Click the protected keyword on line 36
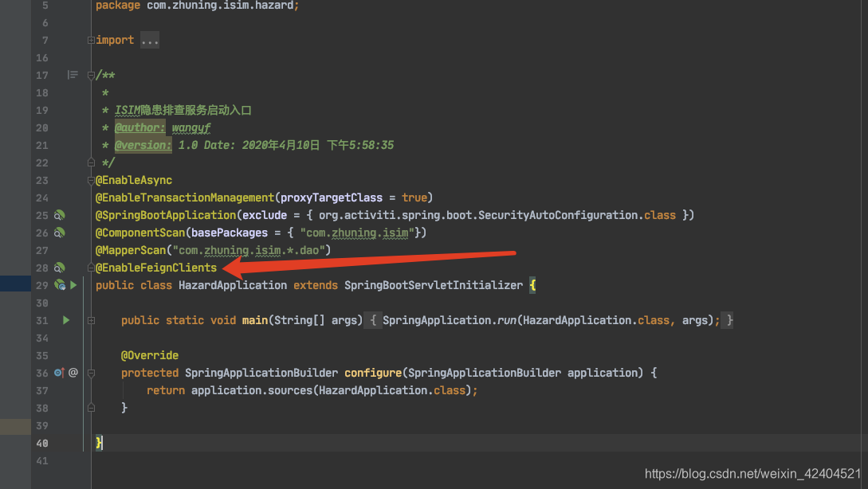The image size is (868, 489). click(150, 373)
